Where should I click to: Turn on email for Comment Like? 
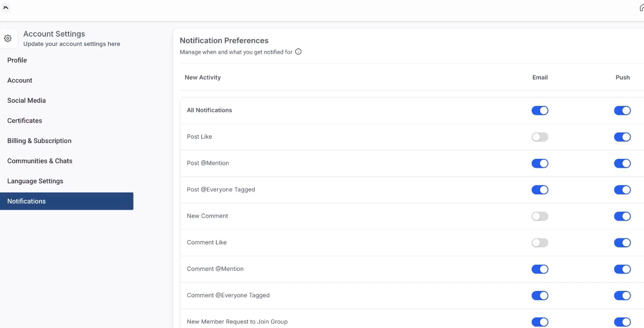click(540, 243)
